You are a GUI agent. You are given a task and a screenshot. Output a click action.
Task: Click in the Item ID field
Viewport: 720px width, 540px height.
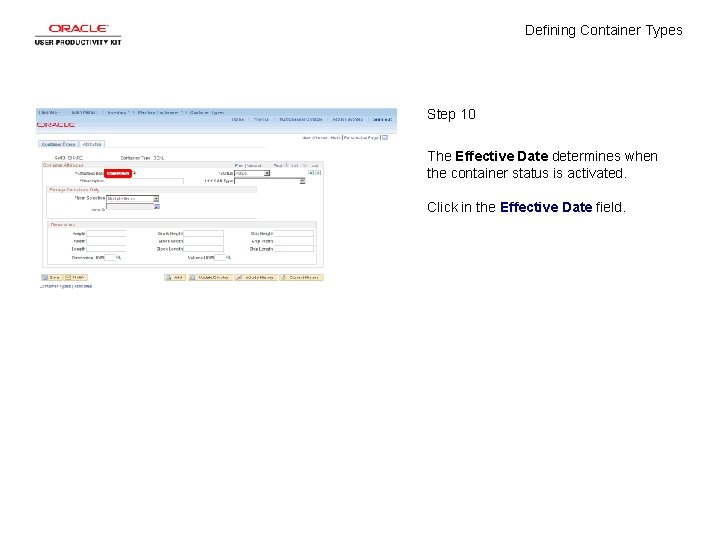(x=130, y=207)
